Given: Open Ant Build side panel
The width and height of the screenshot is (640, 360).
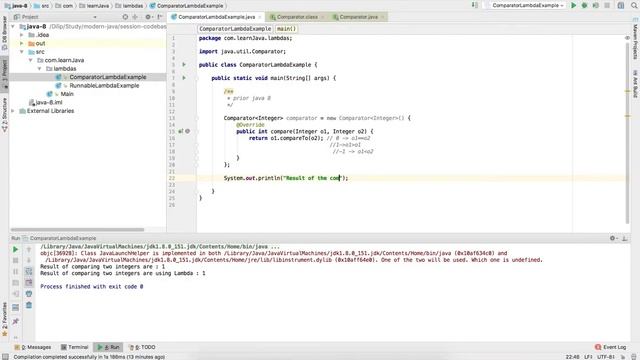Looking at the screenshot, I should 635,83.
